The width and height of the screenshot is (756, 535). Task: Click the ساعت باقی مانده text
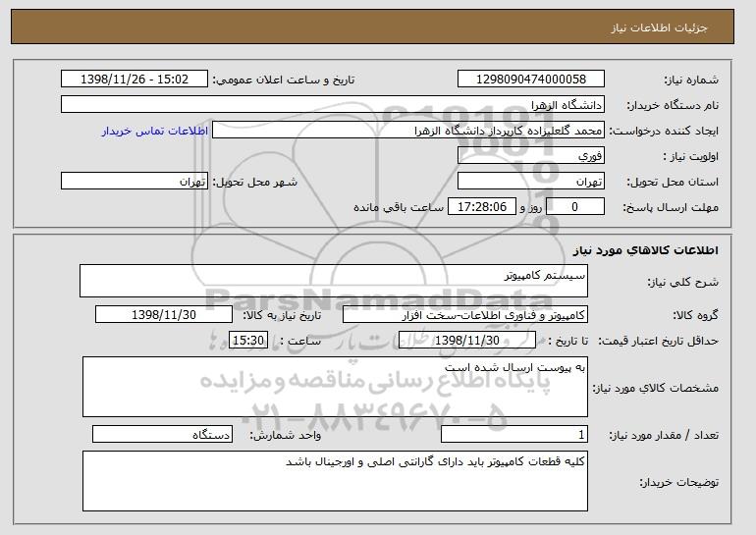(399, 207)
